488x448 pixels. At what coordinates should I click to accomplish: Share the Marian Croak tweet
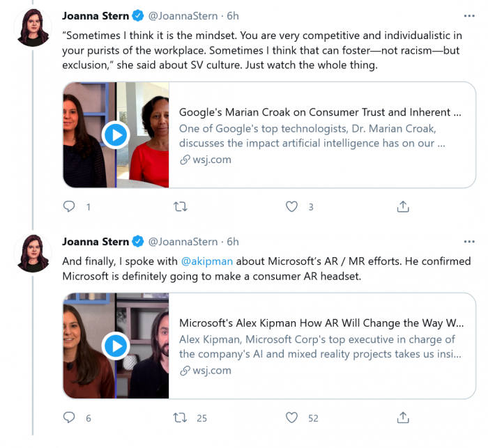403,207
